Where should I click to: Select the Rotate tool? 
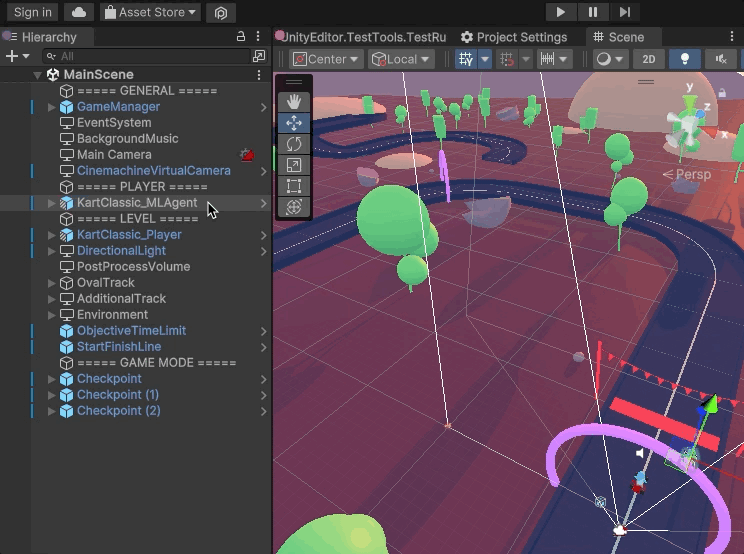pos(294,144)
